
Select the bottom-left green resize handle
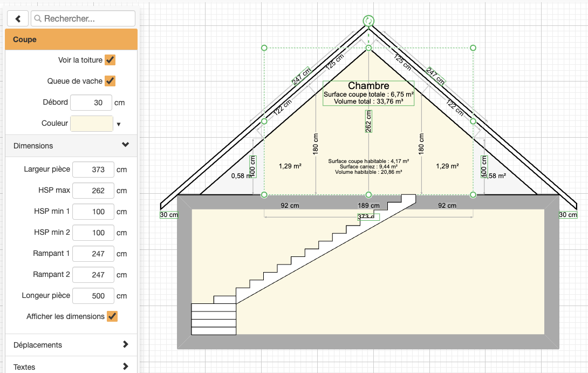coord(264,194)
